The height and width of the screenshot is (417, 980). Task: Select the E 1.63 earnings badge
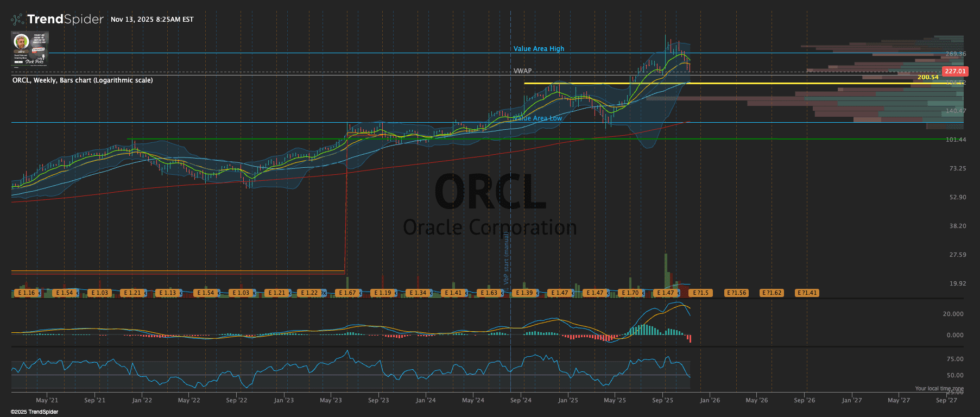pyautogui.click(x=489, y=293)
